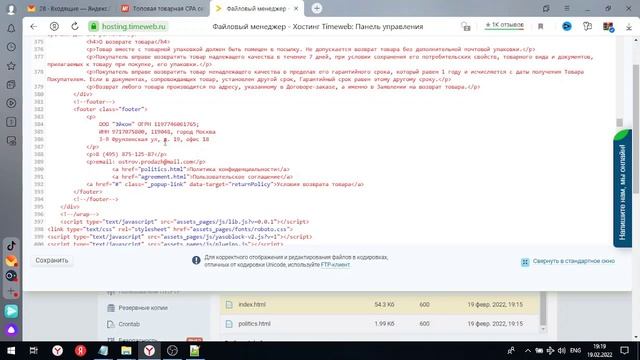This screenshot has width=640, height=360.
Task: Open Crontab in the hosting menu
Action: [129, 324]
